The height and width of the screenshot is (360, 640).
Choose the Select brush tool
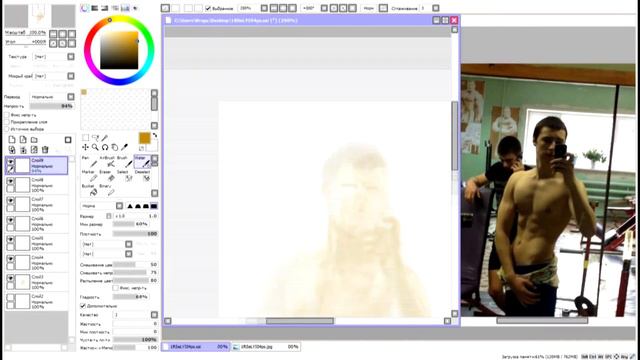125,176
